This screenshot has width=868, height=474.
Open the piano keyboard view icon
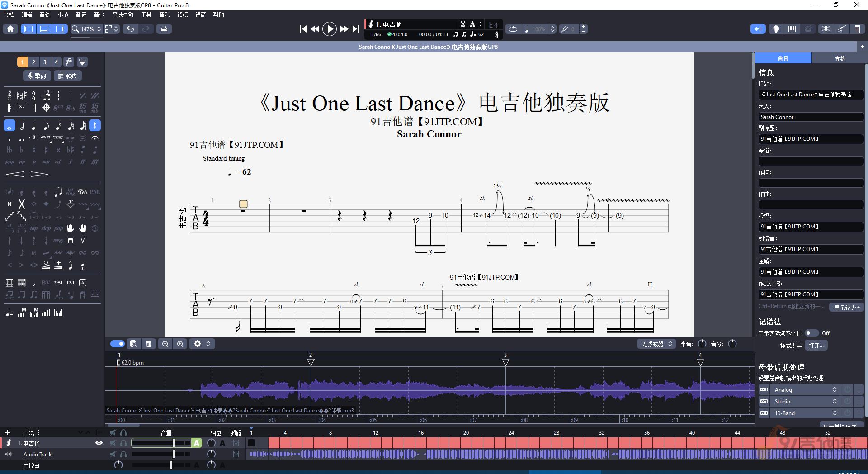point(792,29)
